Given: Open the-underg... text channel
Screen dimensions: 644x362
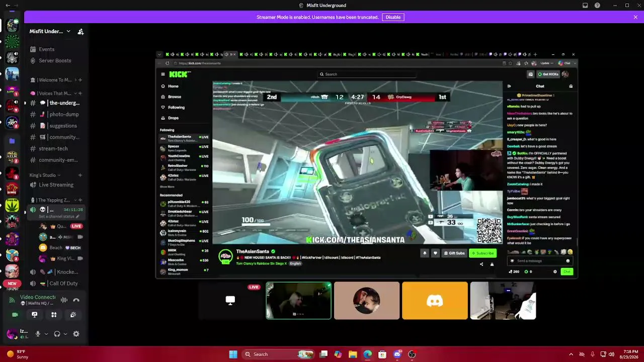Looking at the screenshot, I should tap(56, 103).
